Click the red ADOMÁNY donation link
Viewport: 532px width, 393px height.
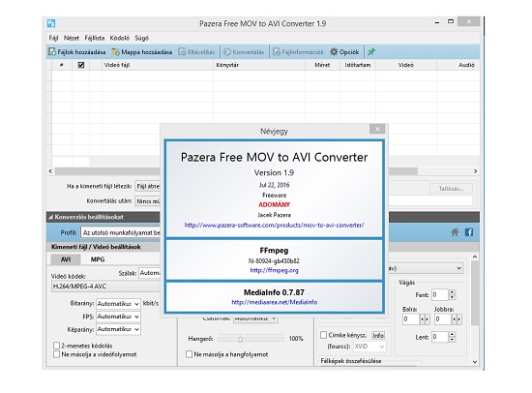[274, 205]
